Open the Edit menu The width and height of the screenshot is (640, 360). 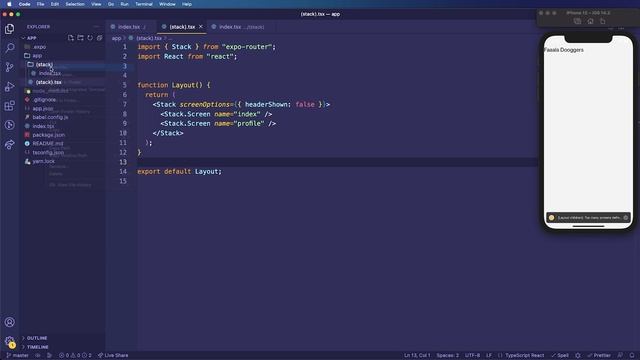tap(55, 4)
